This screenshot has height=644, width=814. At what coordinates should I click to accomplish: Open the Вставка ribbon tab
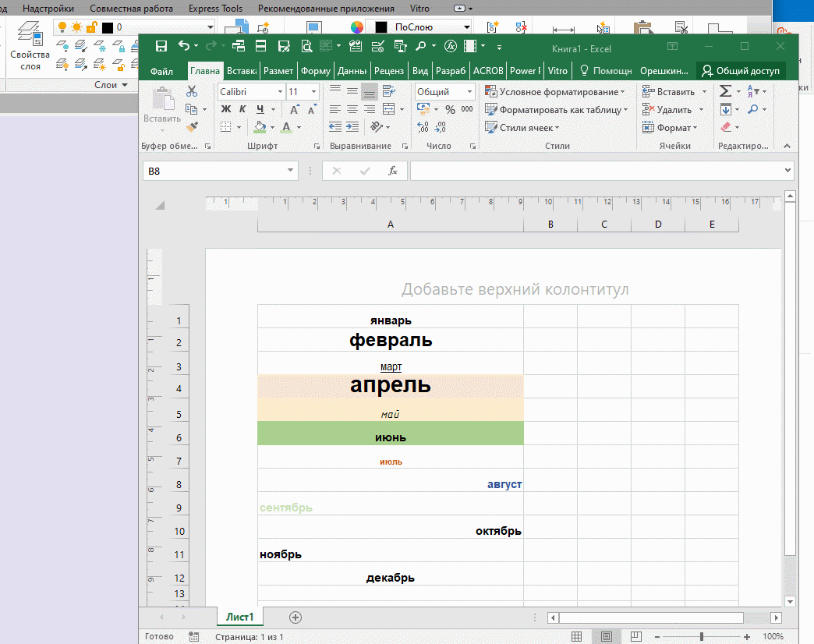tap(242, 71)
